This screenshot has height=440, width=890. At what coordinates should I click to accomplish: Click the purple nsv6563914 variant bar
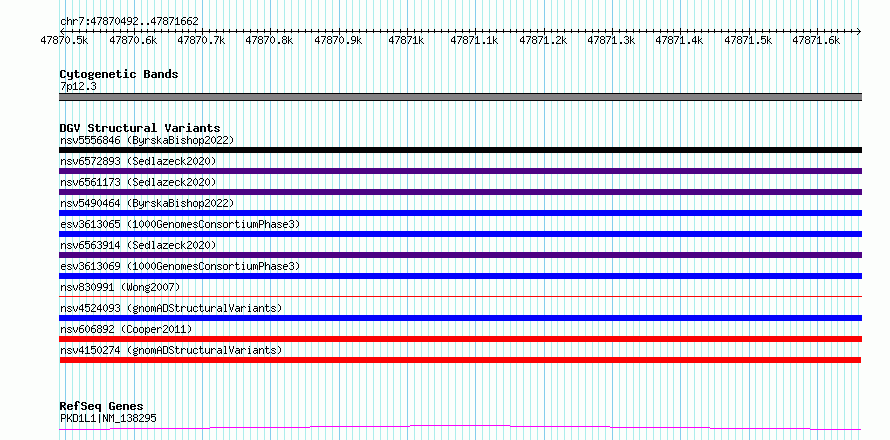pos(460,255)
